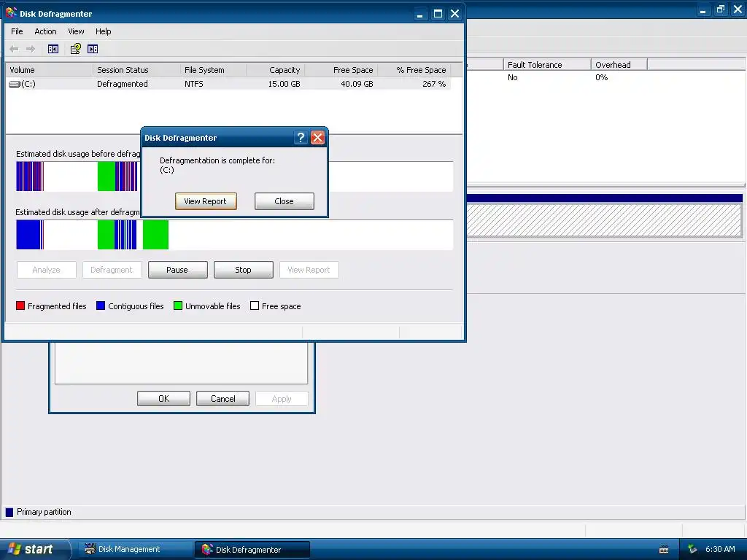
Task: Click the keyboard icon in system tray
Action: pyautogui.click(x=664, y=550)
